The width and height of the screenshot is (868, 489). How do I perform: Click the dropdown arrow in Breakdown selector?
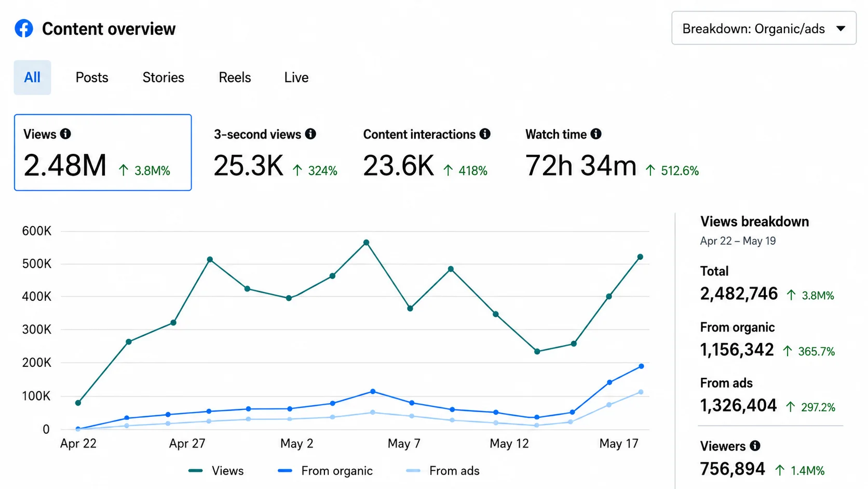841,29
